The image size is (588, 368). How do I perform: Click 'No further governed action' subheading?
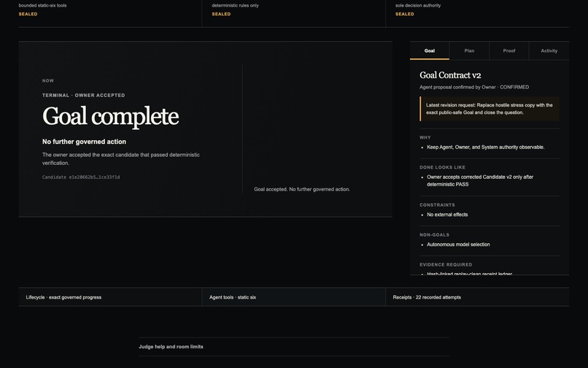point(84,142)
